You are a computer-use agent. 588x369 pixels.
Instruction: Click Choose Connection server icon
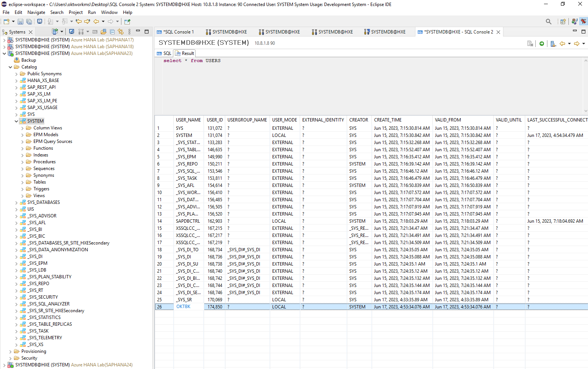(x=553, y=44)
